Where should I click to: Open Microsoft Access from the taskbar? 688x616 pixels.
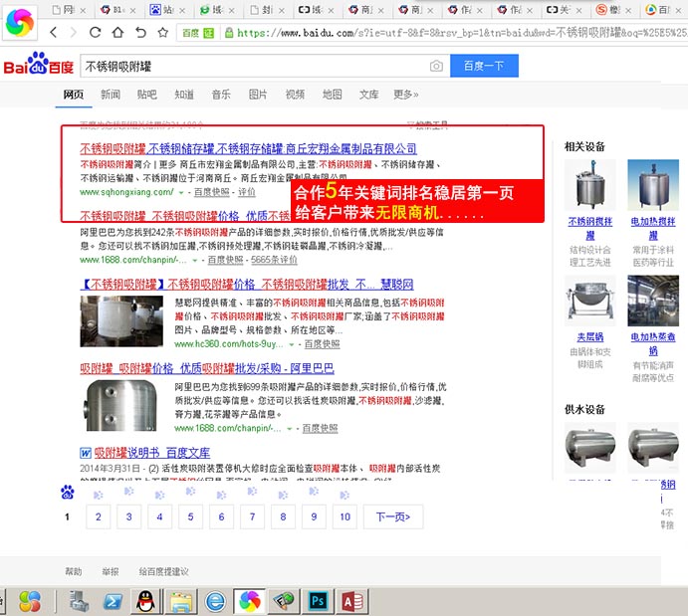[x=352, y=601]
